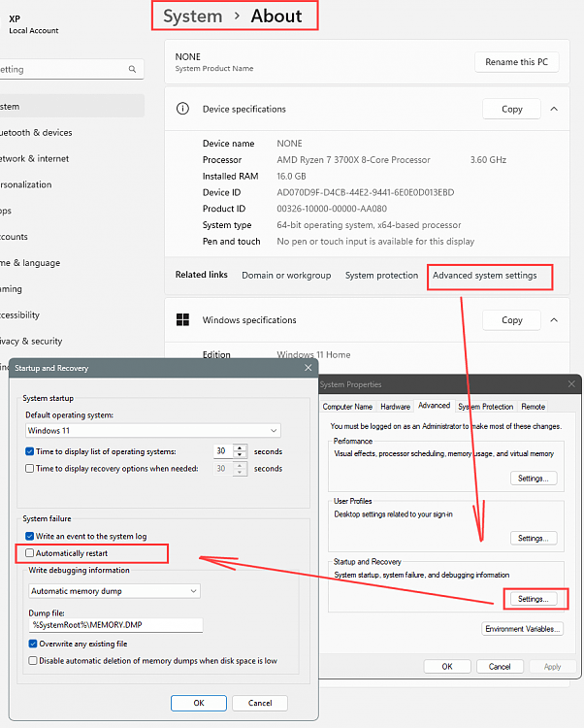Collapse the Windows specifications section
Image resolution: width=584 pixels, height=728 pixels.
(x=554, y=320)
